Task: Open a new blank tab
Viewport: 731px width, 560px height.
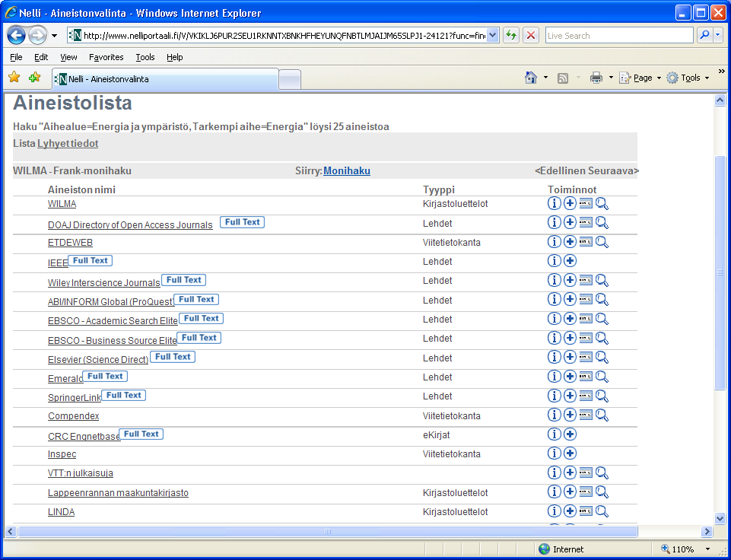Action: point(290,79)
